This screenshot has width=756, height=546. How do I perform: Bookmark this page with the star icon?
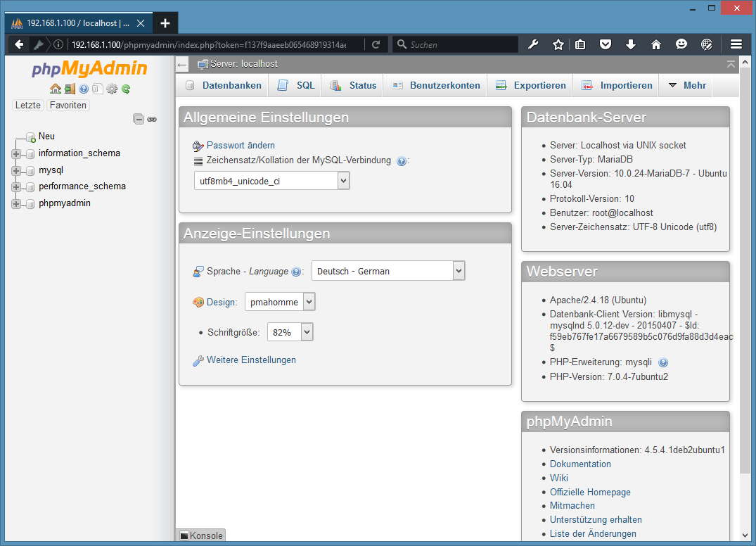tap(558, 45)
